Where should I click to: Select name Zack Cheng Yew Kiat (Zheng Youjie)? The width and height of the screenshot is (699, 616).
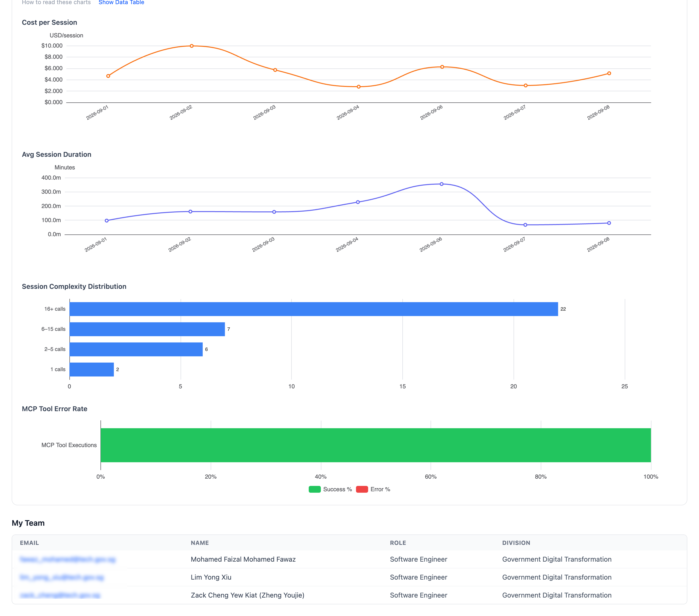point(248,595)
